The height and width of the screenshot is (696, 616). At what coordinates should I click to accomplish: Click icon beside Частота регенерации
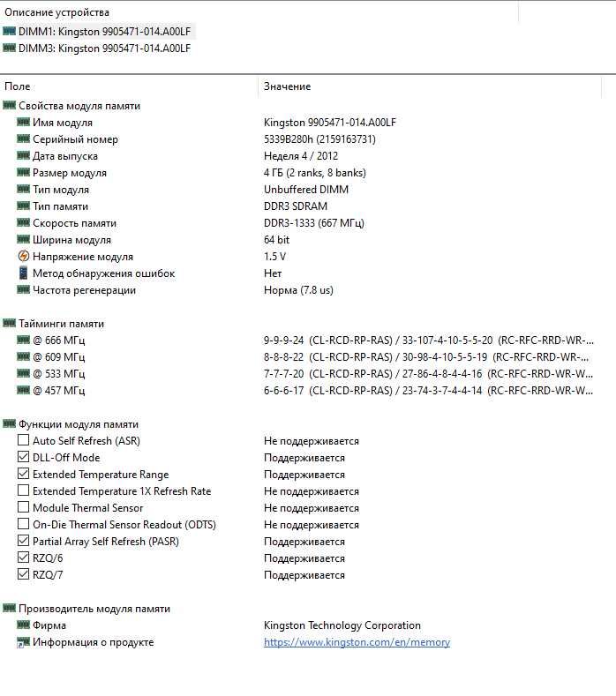(23, 289)
